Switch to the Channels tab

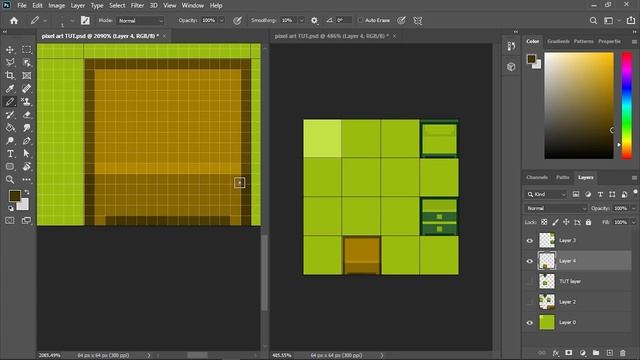pos(537,177)
